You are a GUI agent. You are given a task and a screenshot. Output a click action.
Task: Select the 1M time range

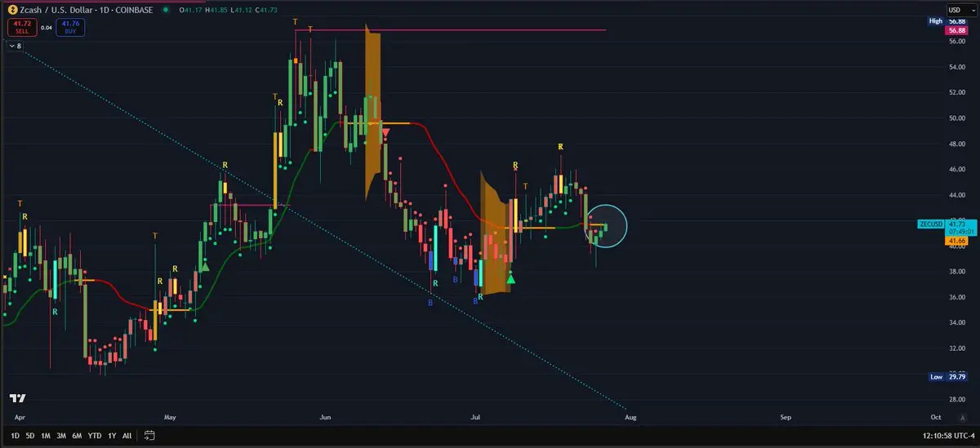point(46,436)
